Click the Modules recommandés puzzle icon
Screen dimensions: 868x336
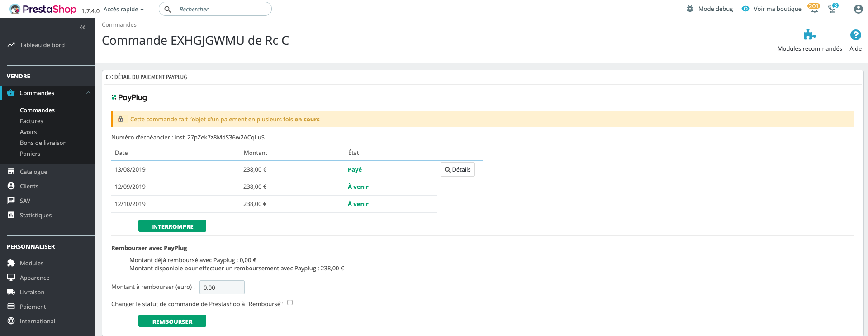809,35
